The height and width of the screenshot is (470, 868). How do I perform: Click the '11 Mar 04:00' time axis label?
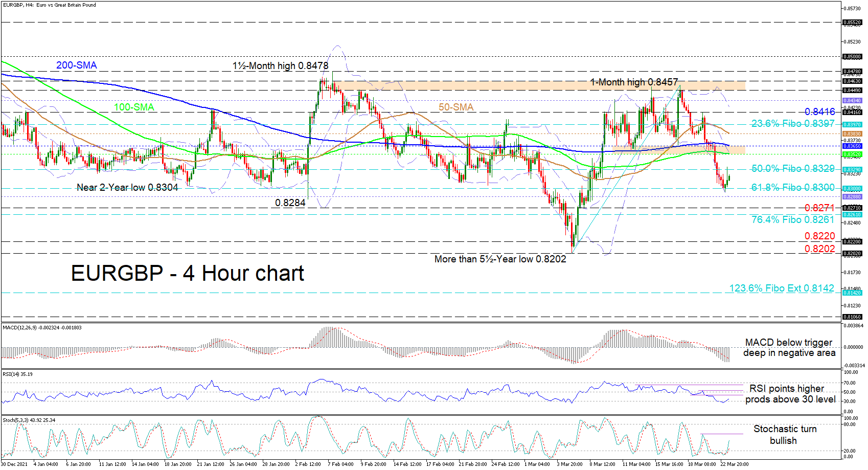click(636, 464)
